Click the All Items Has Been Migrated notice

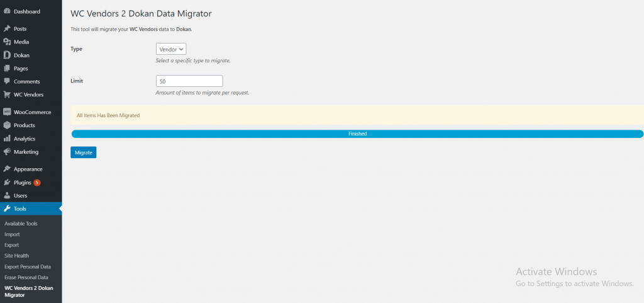point(357,115)
